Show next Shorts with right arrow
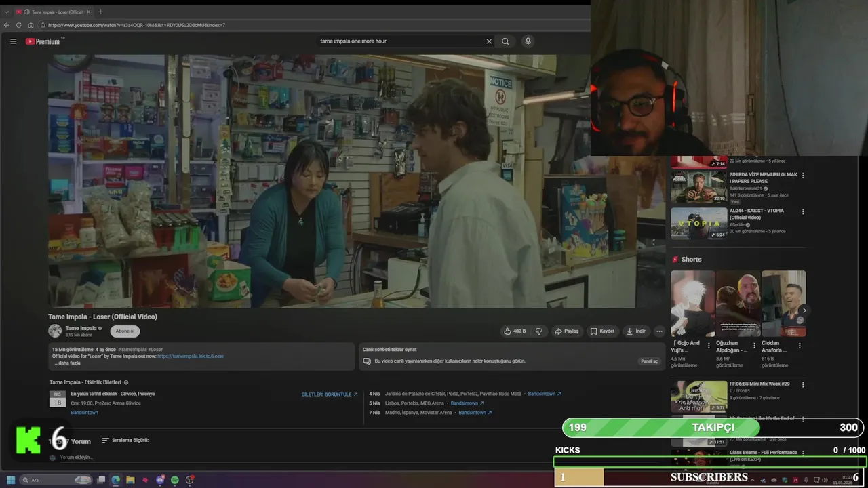This screenshot has height=488, width=868. [804, 310]
